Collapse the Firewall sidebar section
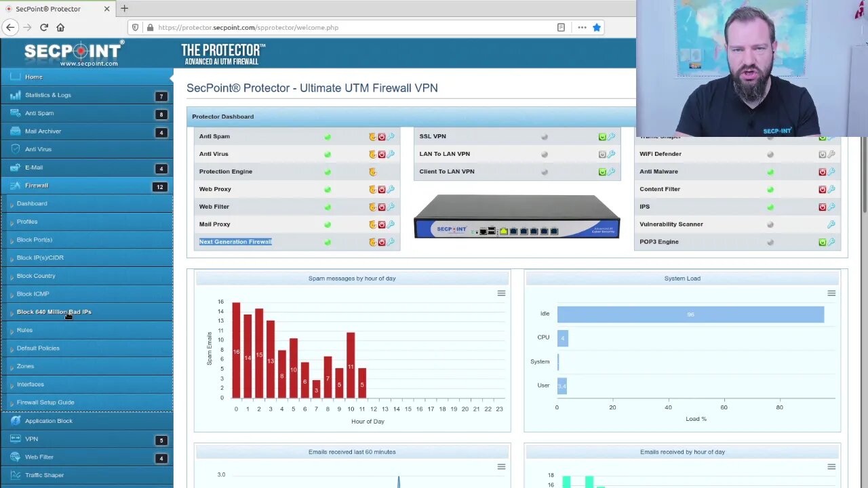The width and height of the screenshot is (868, 488). pyautogui.click(x=87, y=186)
